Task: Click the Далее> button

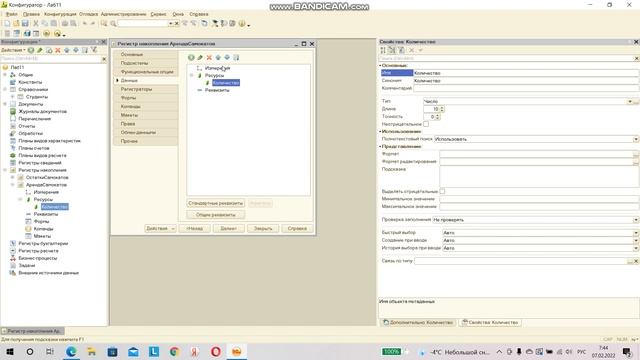Action: coord(229,229)
